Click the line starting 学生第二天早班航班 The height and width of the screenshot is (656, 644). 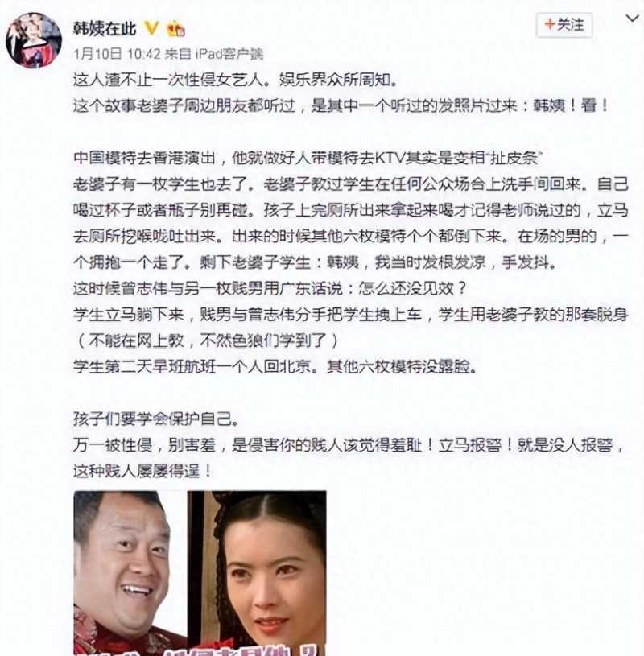coord(275,366)
